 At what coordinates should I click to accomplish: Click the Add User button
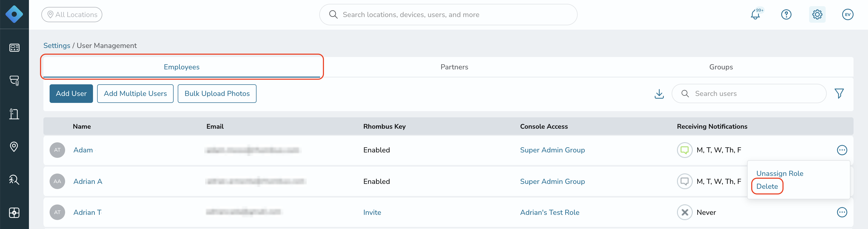tap(71, 94)
